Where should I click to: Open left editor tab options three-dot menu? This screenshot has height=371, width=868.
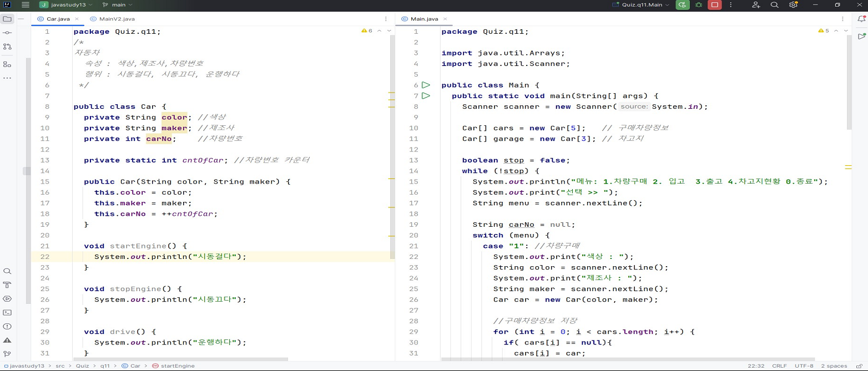[386, 19]
